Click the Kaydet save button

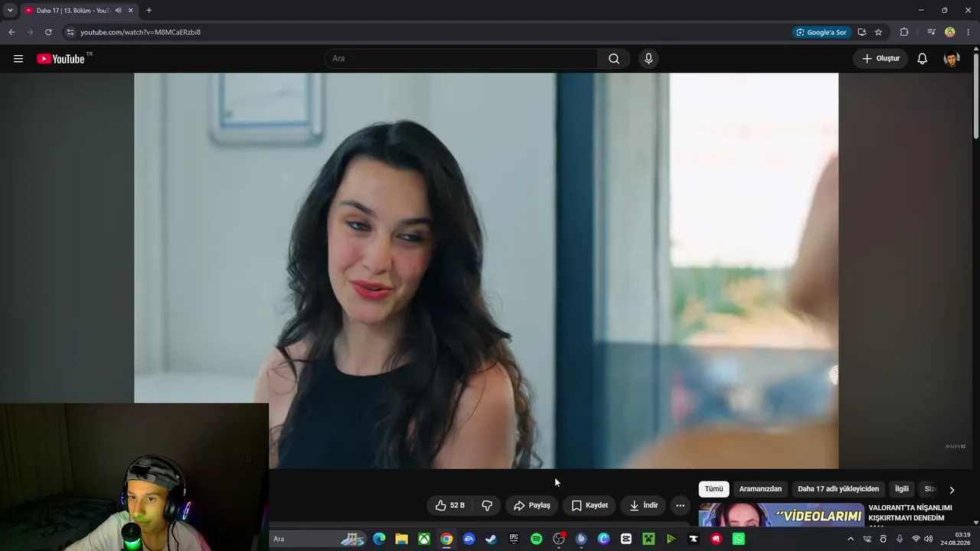tap(590, 506)
